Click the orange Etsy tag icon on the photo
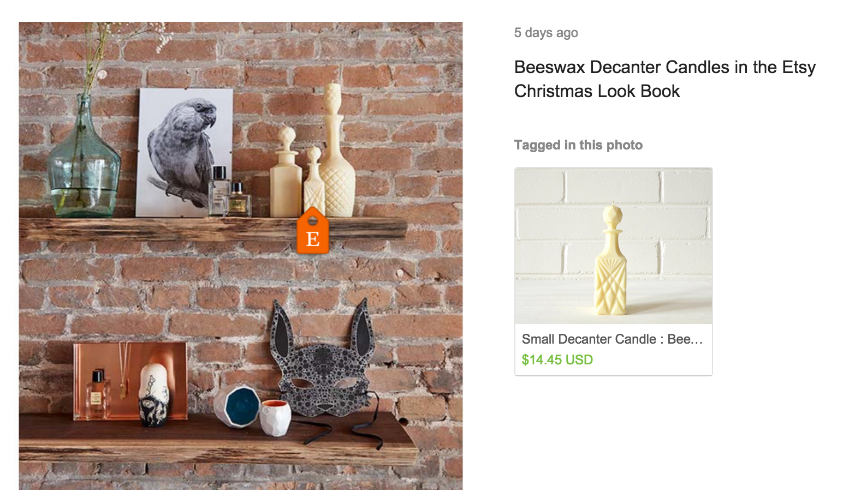Screen dimensions: 855x504 (x=312, y=231)
